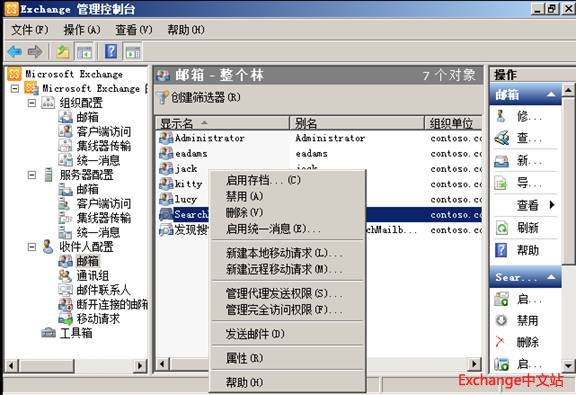Choose 管理完全访问权限(F)... from context menu

(288, 309)
